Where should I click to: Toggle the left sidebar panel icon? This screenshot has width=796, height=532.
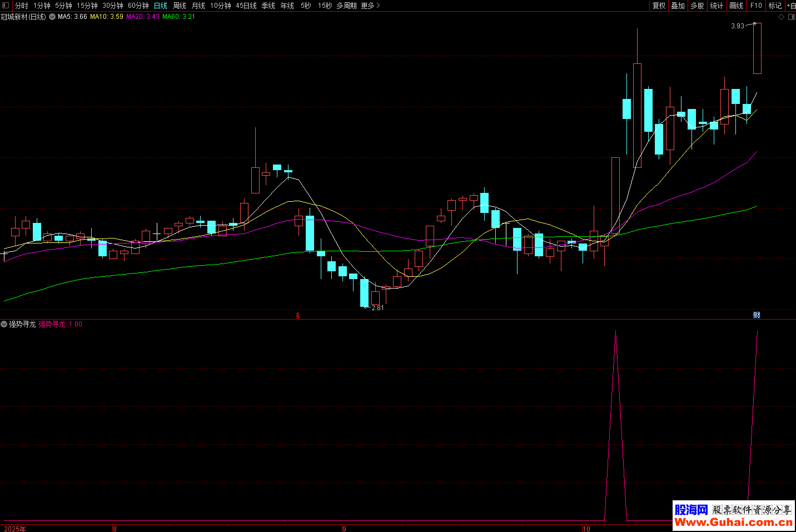pos(6,6)
